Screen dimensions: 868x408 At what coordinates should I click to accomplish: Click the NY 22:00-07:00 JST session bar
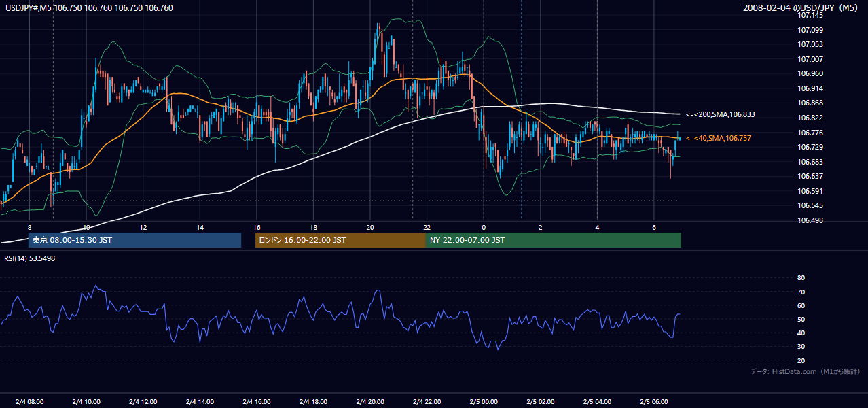pyautogui.click(x=554, y=240)
